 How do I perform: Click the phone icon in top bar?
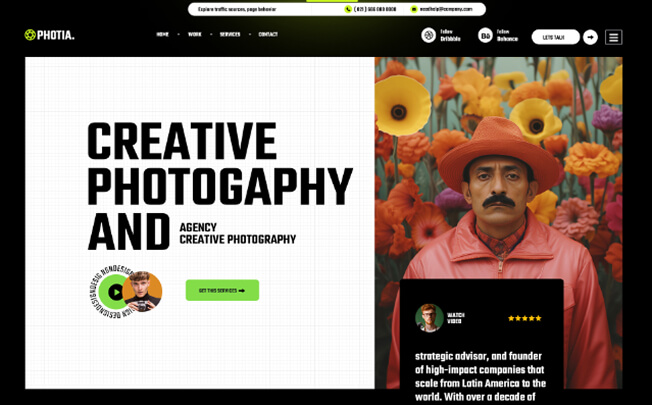click(x=348, y=9)
